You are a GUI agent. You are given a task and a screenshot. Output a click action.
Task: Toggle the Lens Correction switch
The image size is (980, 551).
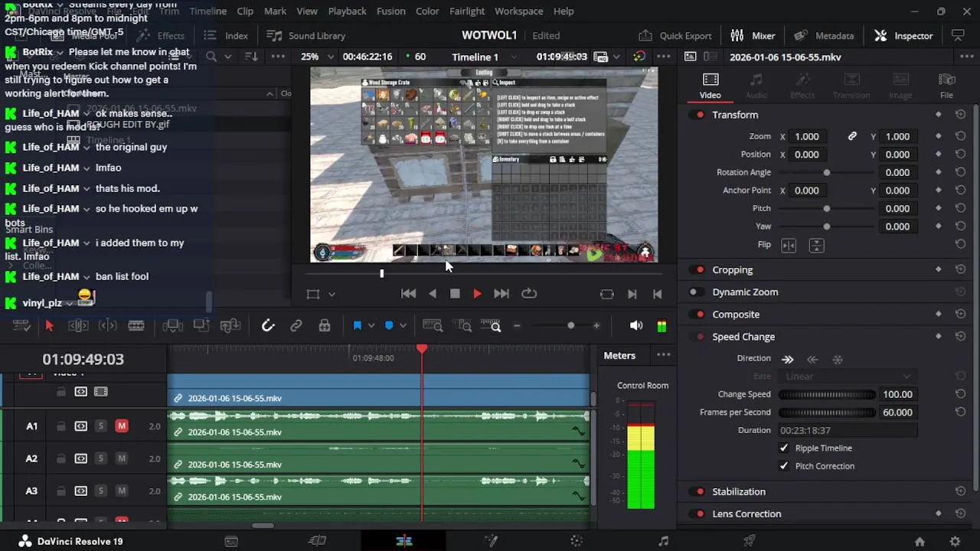pyautogui.click(x=697, y=514)
